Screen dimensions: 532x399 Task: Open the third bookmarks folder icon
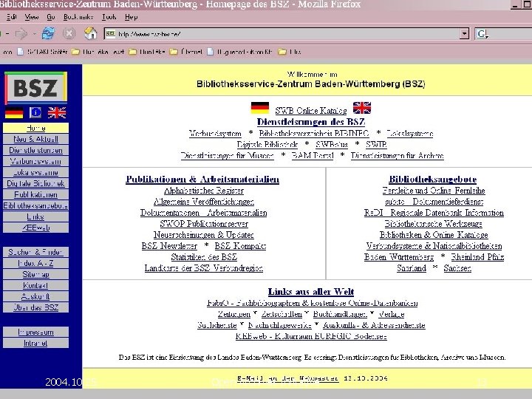(132, 52)
